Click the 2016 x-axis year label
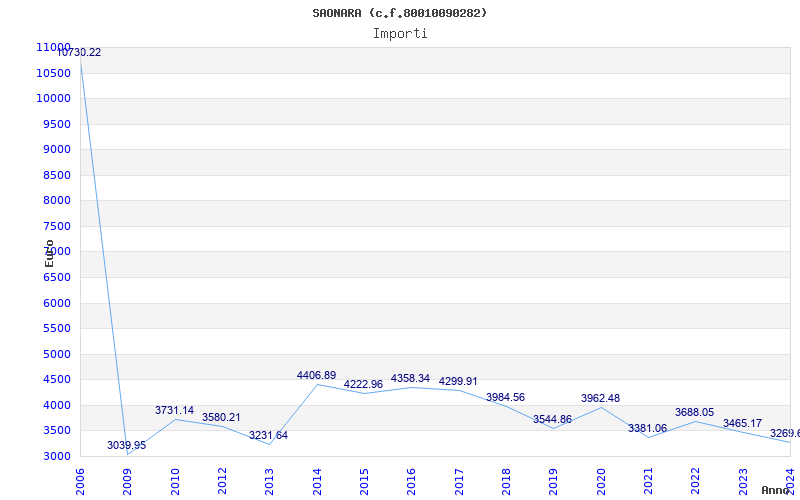The width and height of the screenshot is (800, 500). click(x=411, y=482)
